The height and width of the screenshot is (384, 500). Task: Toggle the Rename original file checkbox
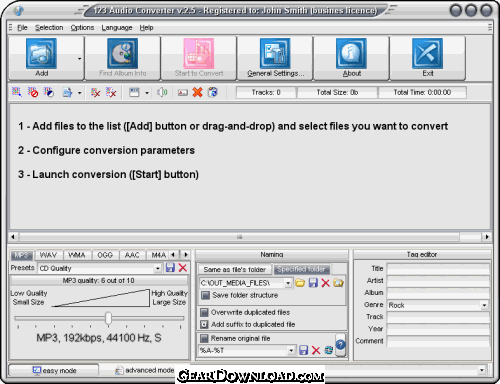[x=204, y=339]
